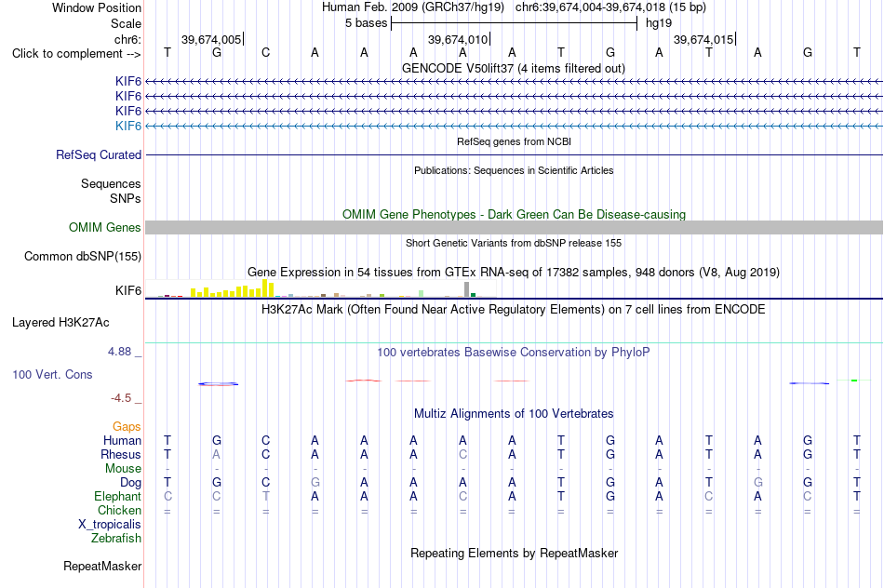884x588 pixels.
Task: Click the GENCODE V50lift37 track title
Action: click(x=513, y=68)
